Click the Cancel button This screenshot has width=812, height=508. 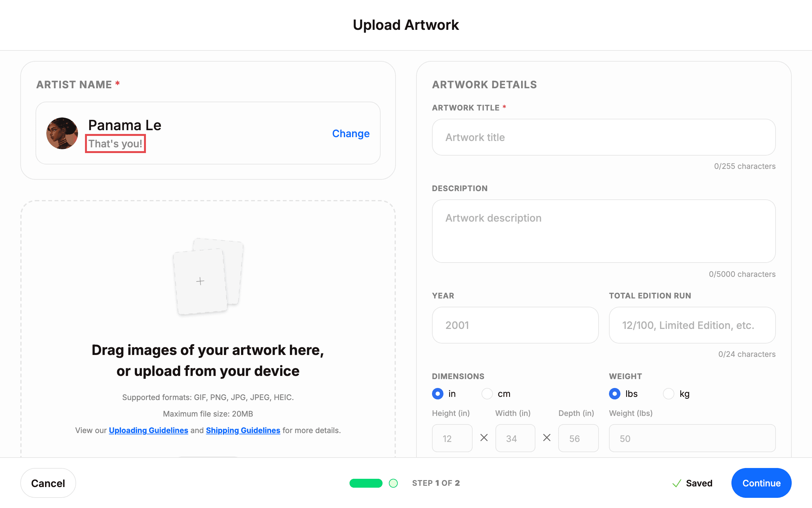tap(48, 483)
